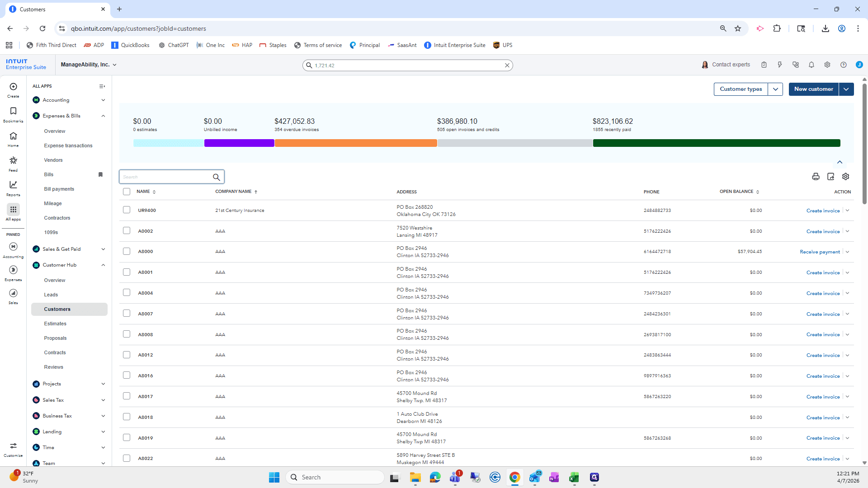Open the Feed icon in left rail
Image resolution: width=868 pixels, height=488 pixels.
point(13,164)
